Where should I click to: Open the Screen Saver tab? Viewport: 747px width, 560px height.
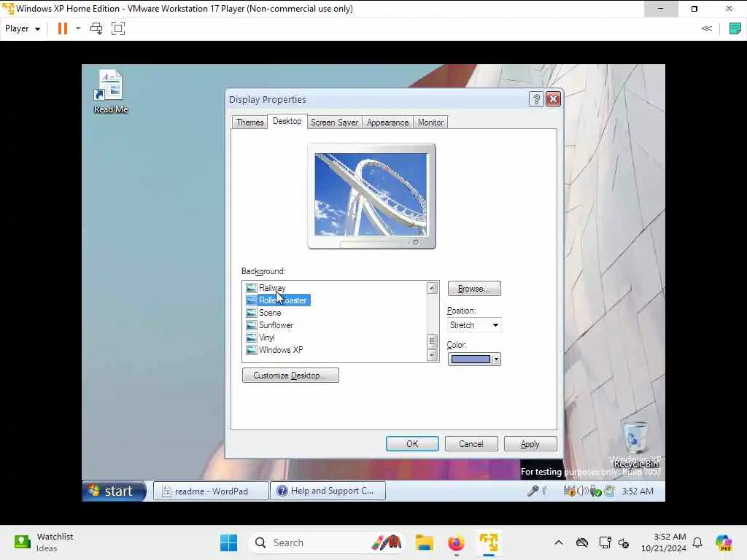(x=334, y=122)
